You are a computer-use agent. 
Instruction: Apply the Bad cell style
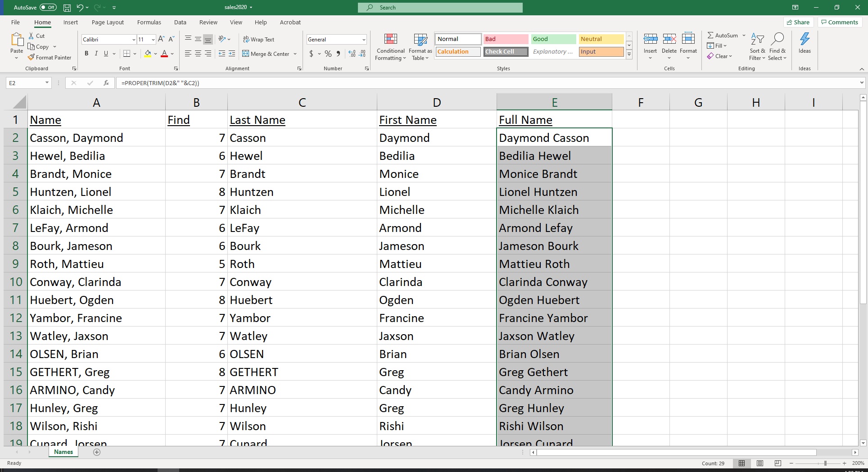pyautogui.click(x=506, y=39)
